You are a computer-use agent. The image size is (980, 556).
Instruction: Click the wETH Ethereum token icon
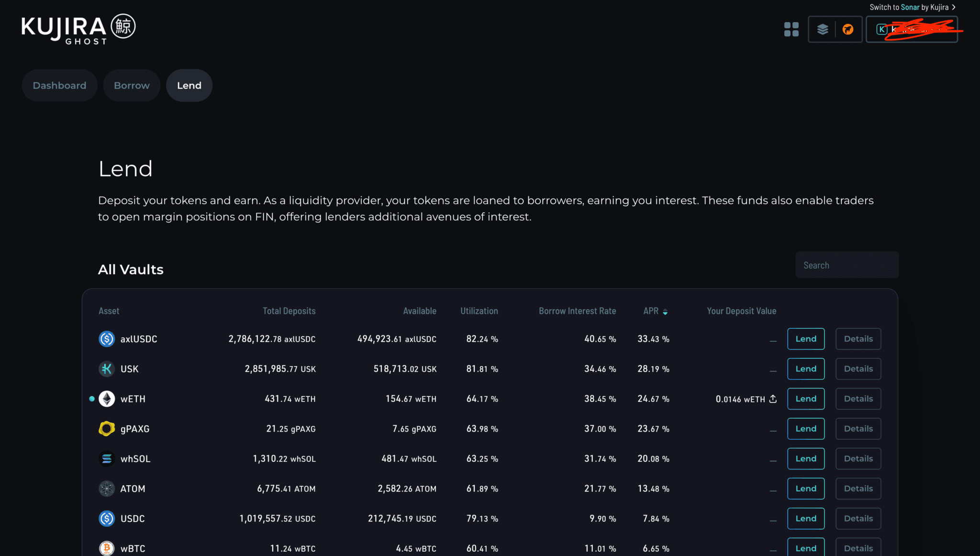click(x=107, y=399)
